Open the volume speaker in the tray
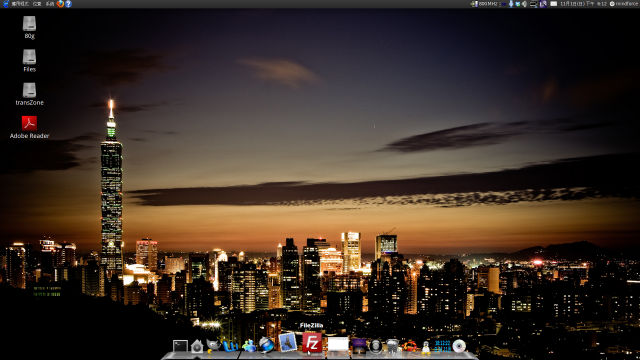 pyautogui.click(x=524, y=4)
